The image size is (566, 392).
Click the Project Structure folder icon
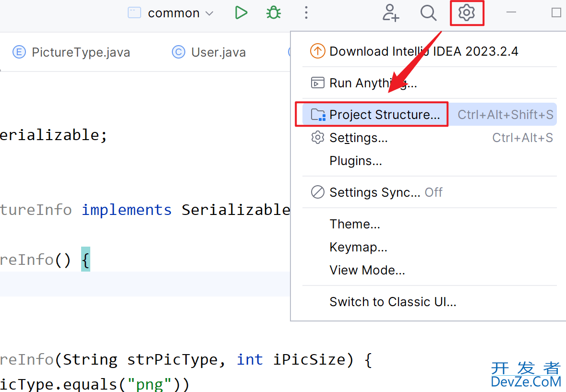pyautogui.click(x=318, y=115)
